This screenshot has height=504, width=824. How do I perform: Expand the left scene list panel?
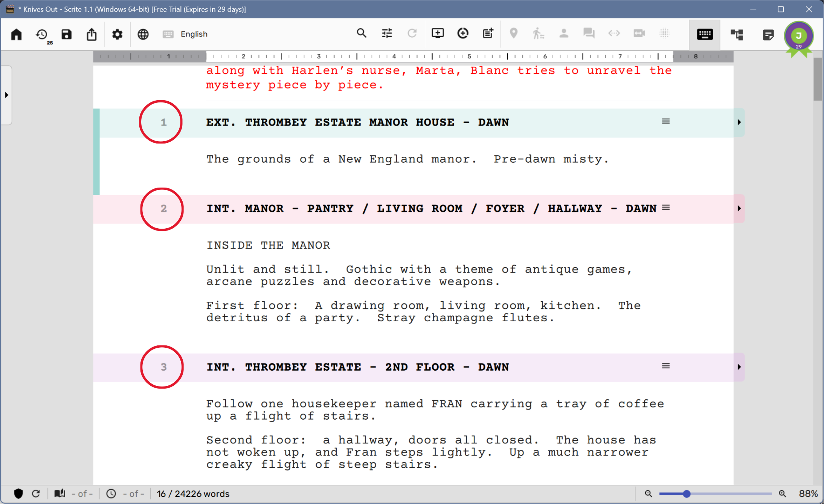click(x=6, y=95)
